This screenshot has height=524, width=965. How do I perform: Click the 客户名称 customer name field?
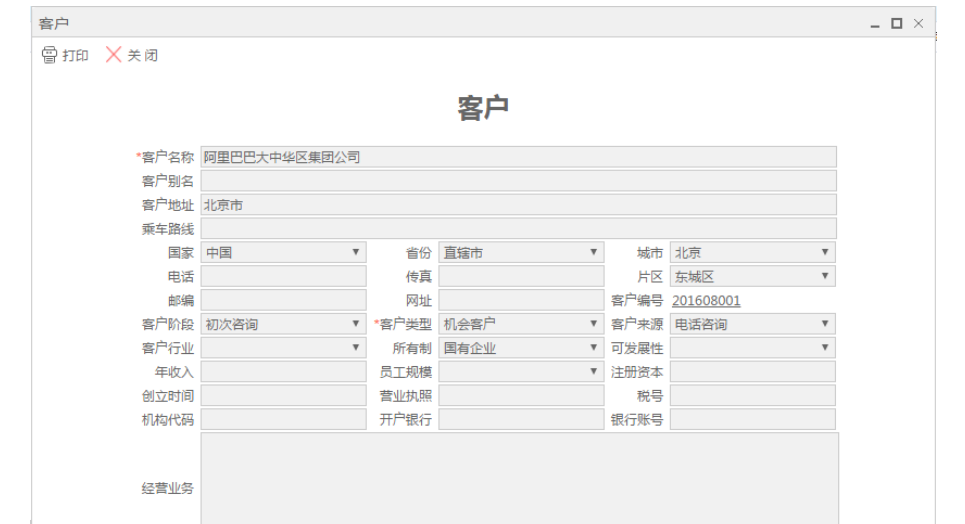pos(517,157)
